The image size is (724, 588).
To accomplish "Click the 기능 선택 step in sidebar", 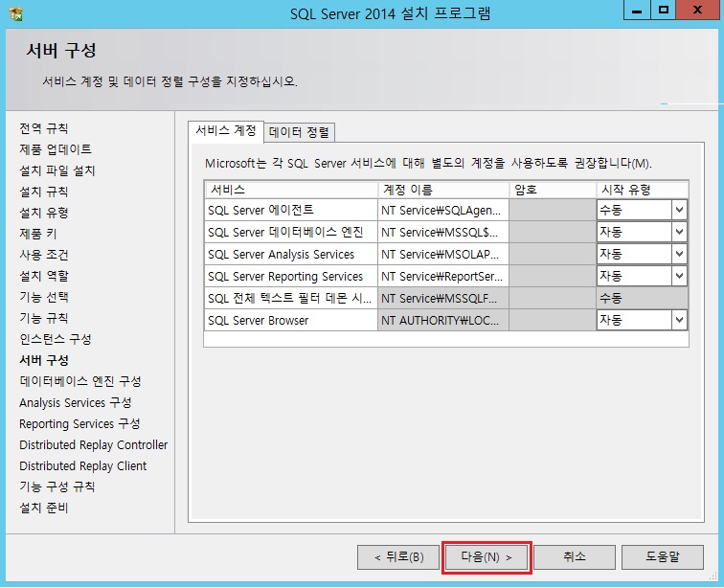I will pos(44,297).
